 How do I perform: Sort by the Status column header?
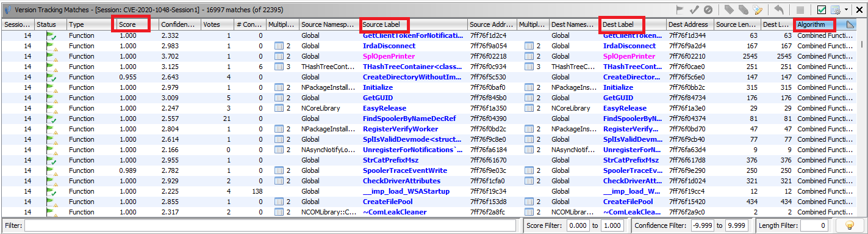click(x=50, y=24)
